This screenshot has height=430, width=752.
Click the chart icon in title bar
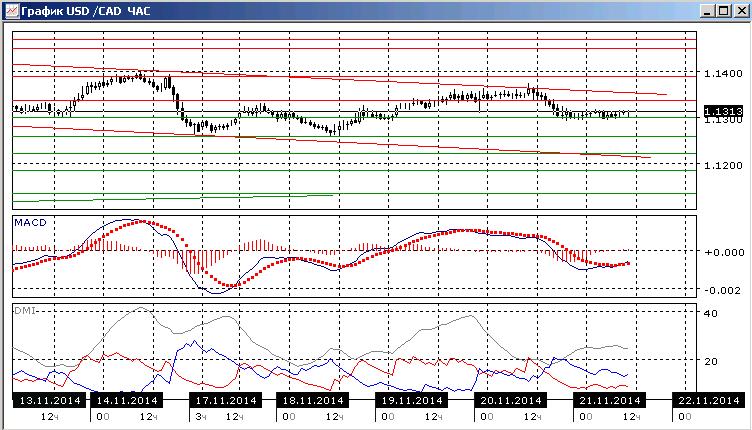pyautogui.click(x=12, y=10)
